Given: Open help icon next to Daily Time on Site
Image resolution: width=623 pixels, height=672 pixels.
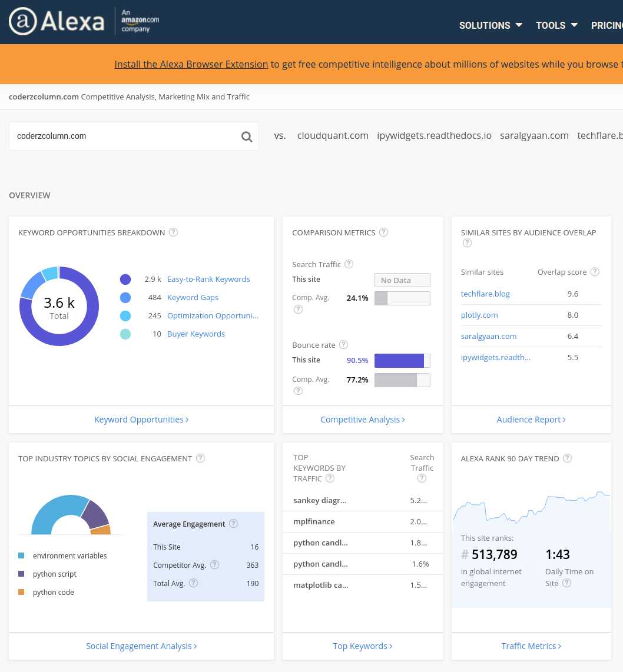Looking at the screenshot, I should click(x=566, y=583).
